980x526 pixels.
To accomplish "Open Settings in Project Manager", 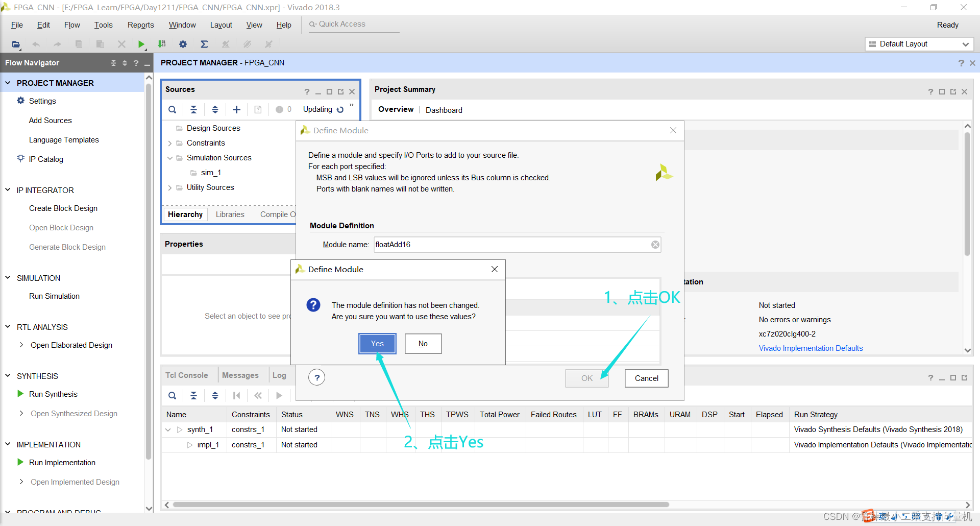I will (x=42, y=101).
